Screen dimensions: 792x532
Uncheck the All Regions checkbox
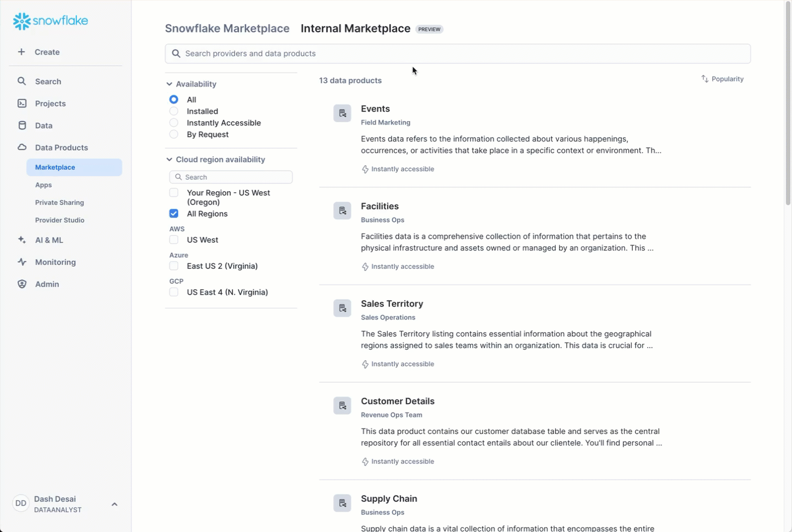pos(173,214)
